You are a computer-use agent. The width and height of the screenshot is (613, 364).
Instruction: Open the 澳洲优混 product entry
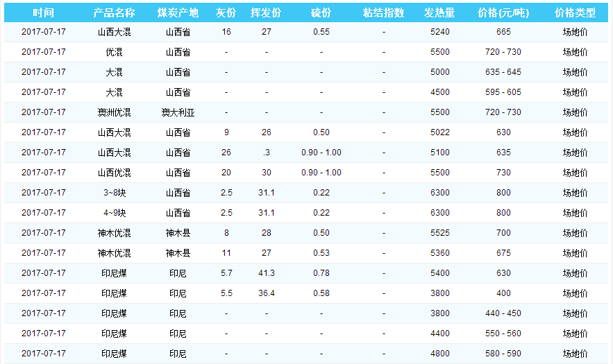pyautogui.click(x=114, y=112)
